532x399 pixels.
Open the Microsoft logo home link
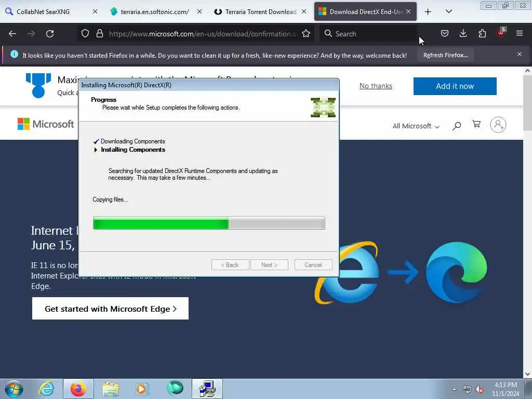46,124
